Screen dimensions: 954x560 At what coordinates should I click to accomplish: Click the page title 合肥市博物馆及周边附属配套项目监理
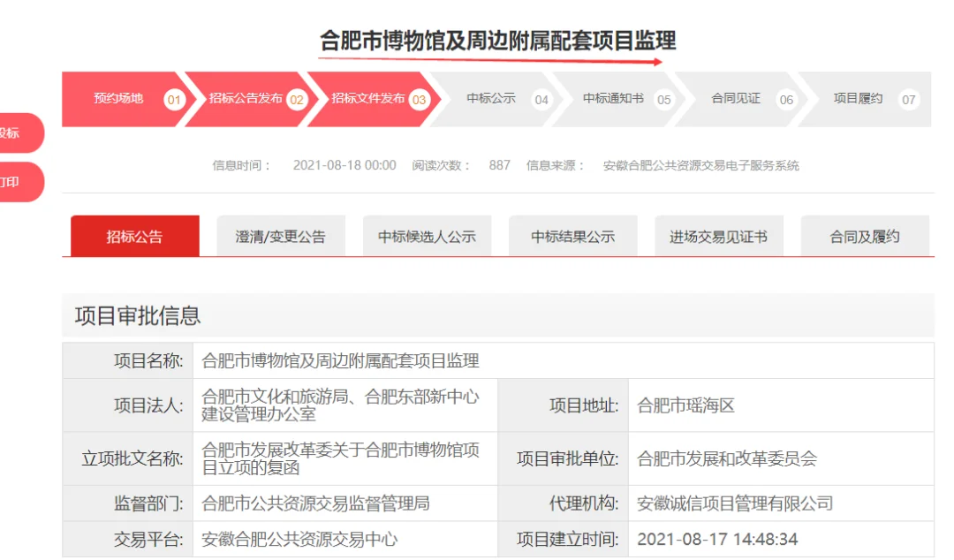pyautogui.click(x=497, y=41)
